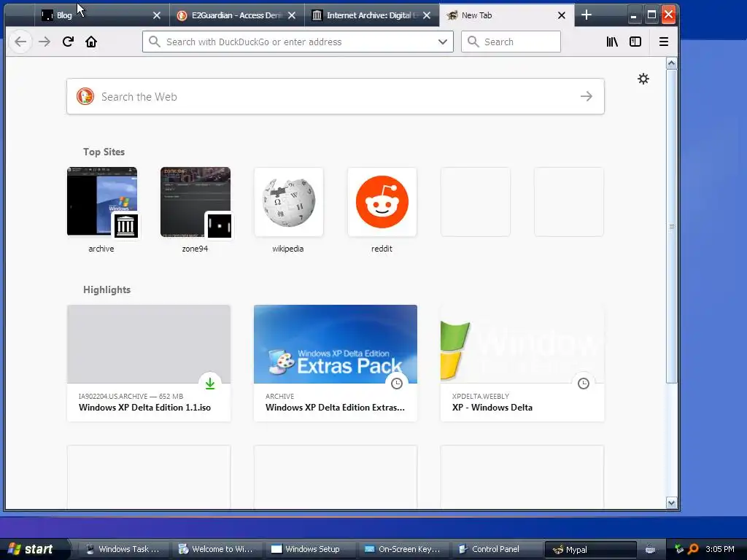Click the page scrollbar up arrow
Viewport: 747px width, 560px height.
(671, 63)
